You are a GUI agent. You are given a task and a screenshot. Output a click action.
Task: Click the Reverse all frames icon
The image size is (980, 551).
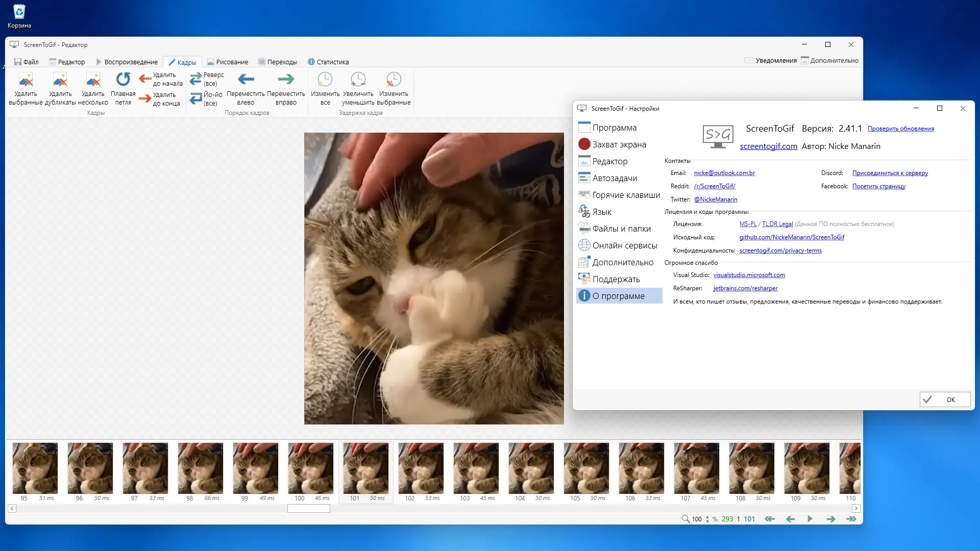click(x=196, y=79)
